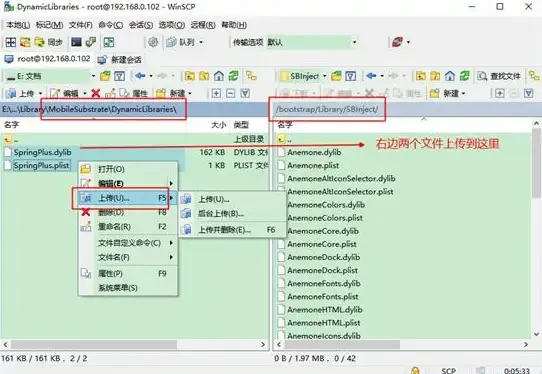Expand 文件名(F) submenu
Viewport: 542px width, 374px height.
pyautogui.click(x=128, y=258)
